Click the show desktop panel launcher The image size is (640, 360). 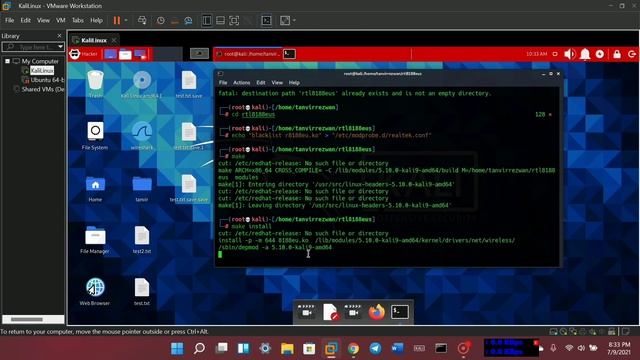(x=110, y=54)
